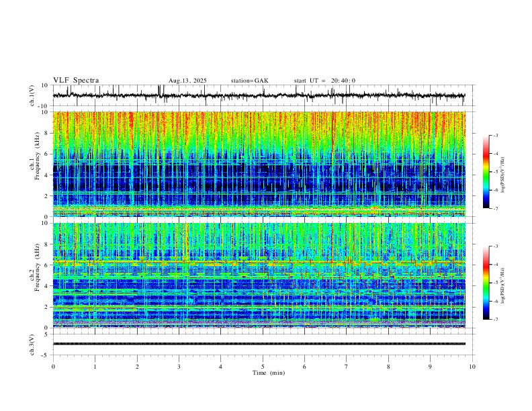Viewport: 532px width, 411px height.
Task: Click the 'ch.1(V)' waveform axis label
Action: coord(32,95)
